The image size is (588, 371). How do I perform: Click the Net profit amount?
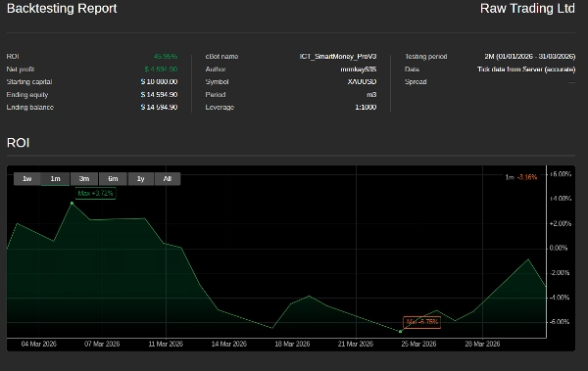click(x=161, y=70)
